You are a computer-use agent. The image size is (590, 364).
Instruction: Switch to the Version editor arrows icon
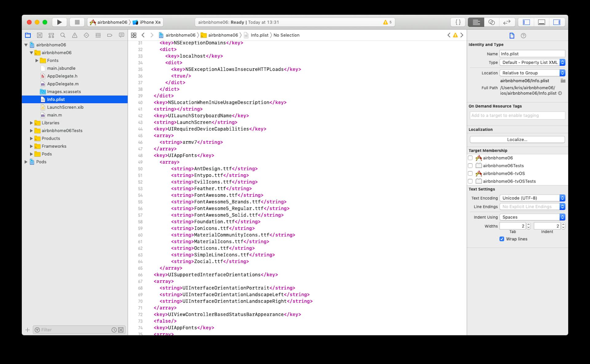click(x=507, y=22)
